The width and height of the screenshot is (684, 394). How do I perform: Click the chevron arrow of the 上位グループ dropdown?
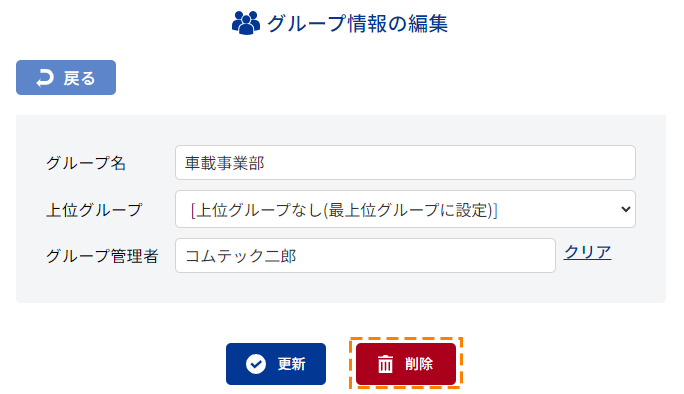click(626, 209)
